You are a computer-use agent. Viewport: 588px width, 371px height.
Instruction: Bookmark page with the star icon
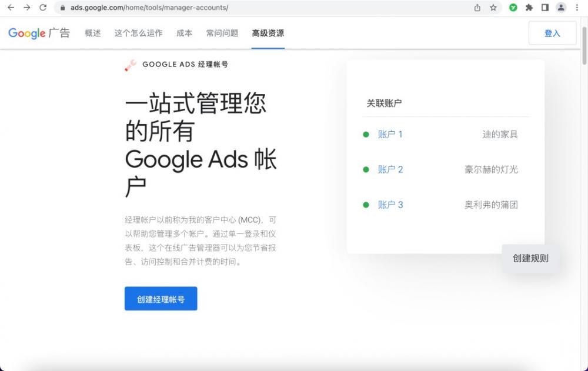(x=493, y=8)
